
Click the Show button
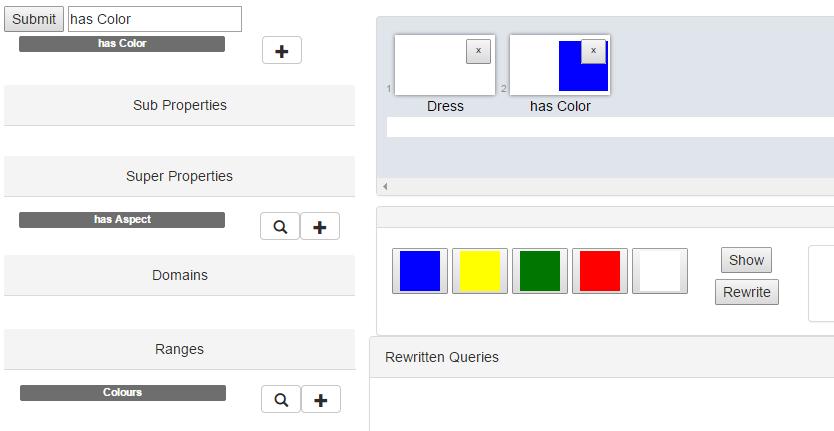tap(746, 260)
